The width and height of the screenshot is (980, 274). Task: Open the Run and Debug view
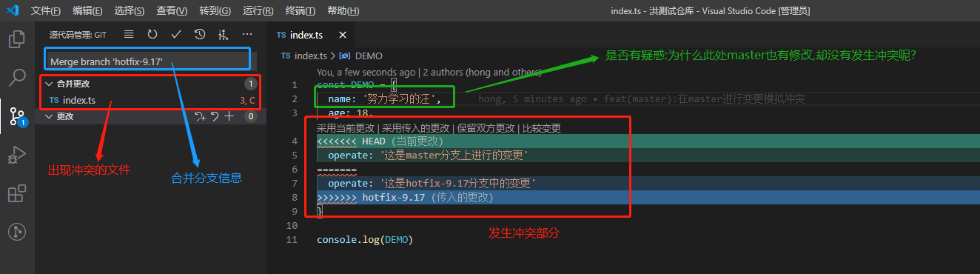point(16,156)
